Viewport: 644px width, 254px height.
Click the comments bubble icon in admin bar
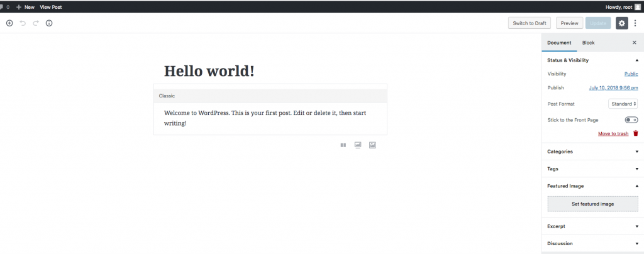(1, 7)
